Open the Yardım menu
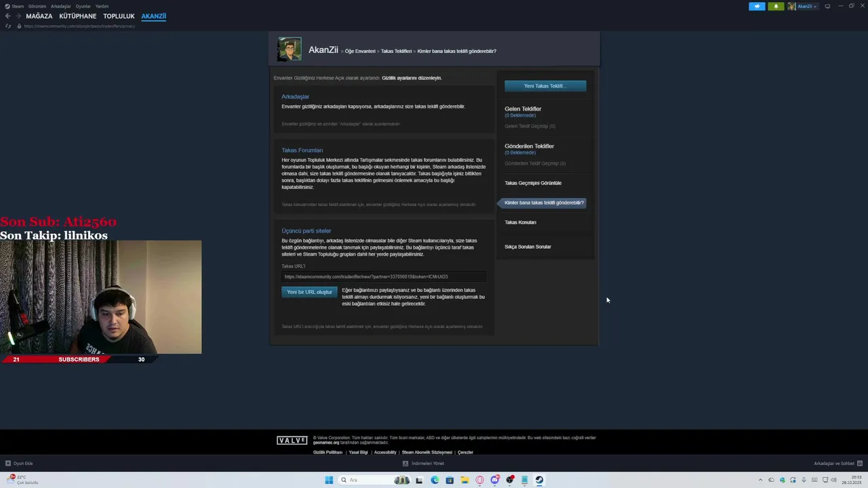This screenshot has width=868, height=488. coord(102,6)
